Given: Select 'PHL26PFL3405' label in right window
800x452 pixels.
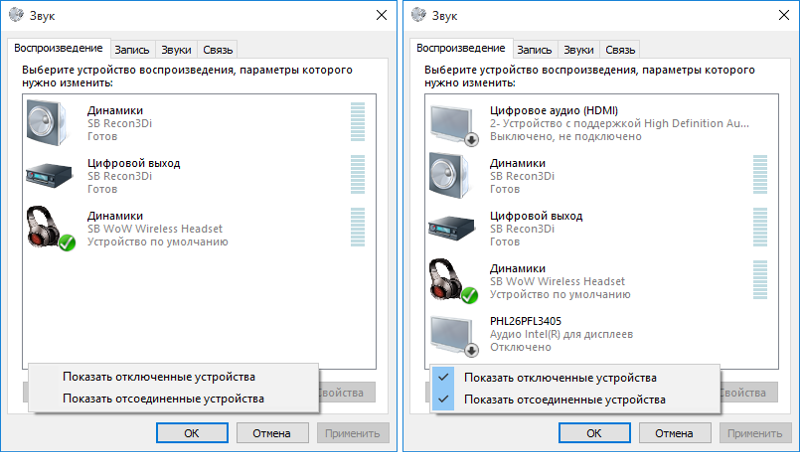Looking at the screenshot, I should click(x=526, y=321).
